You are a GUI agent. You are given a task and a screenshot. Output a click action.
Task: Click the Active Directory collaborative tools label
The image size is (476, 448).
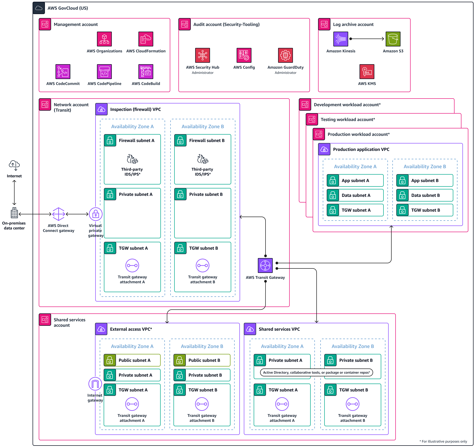(x=317, y=372)
